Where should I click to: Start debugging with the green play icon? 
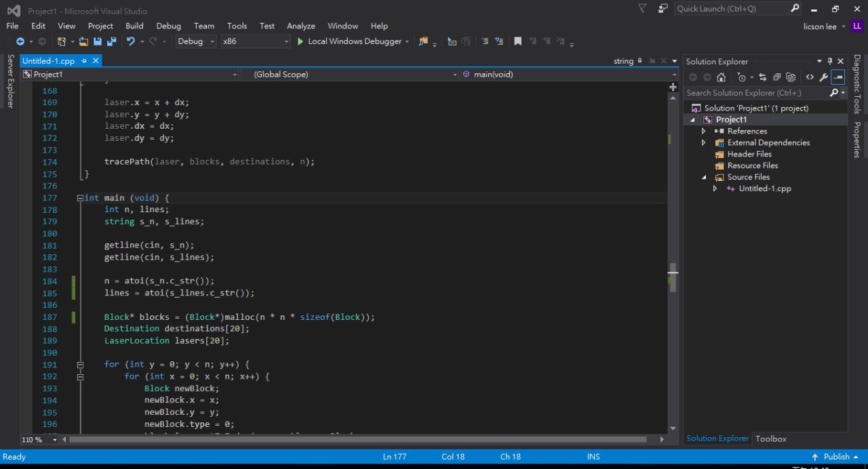[x=300, y=41]
